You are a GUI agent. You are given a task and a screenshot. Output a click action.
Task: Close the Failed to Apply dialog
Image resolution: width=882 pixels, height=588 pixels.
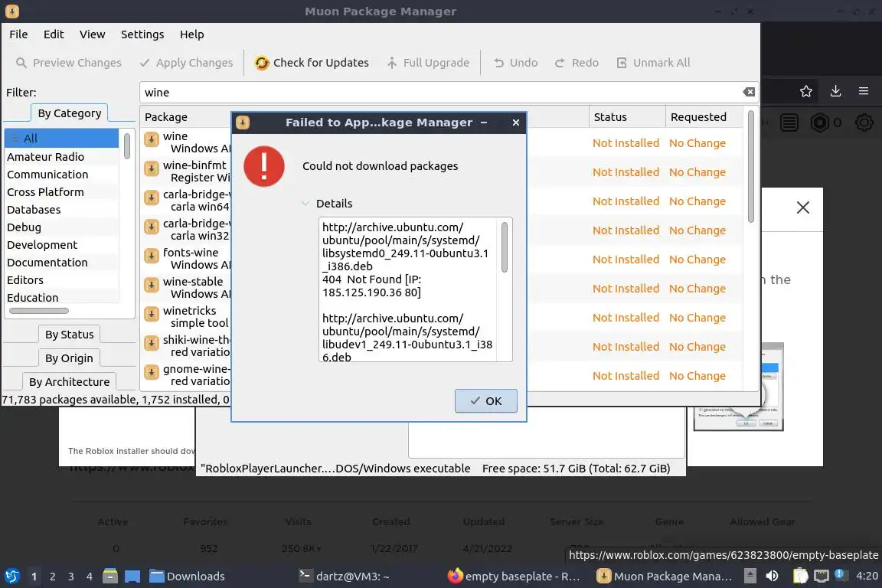[516, 122]
